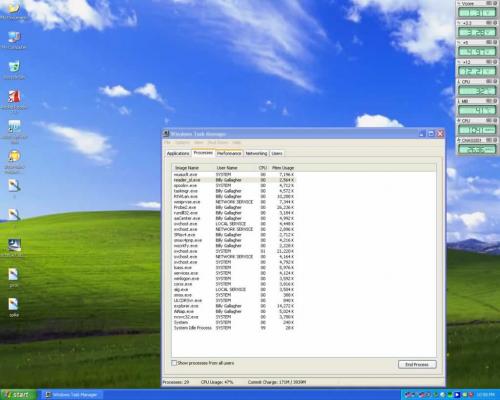Open the Options menu in Task Manager
The image size is (500, 400).
(182, 143)
